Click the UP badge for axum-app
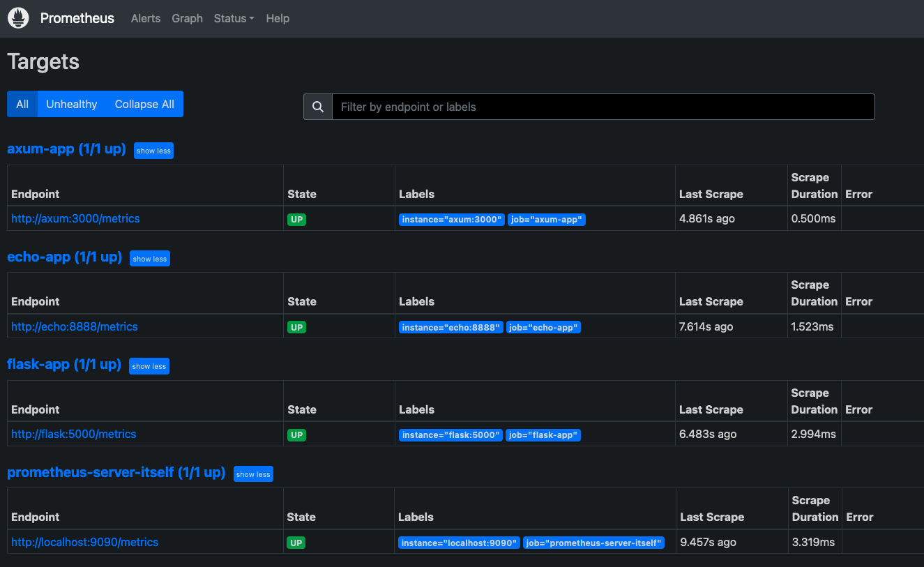This screenshot has height=567, width=924. pos(296,219)
